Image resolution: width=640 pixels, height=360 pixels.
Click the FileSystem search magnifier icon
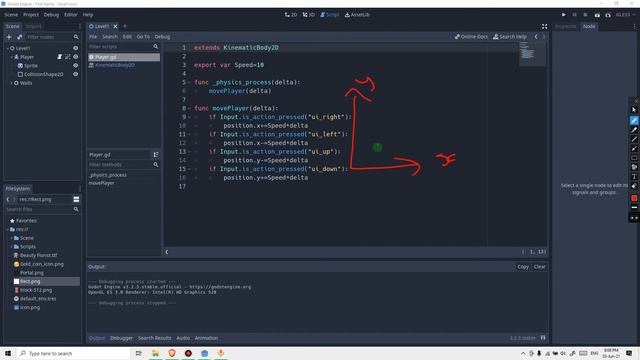coord(76,209)
